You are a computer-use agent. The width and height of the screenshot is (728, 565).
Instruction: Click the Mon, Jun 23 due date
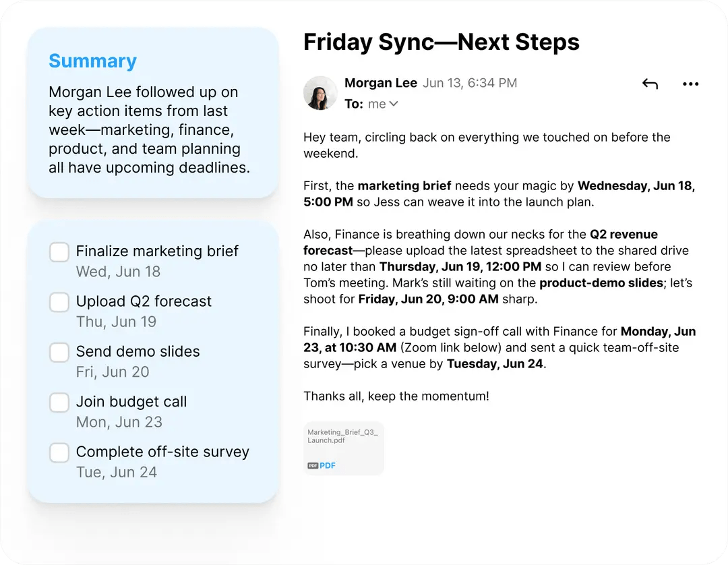click(x=119, y=422)
